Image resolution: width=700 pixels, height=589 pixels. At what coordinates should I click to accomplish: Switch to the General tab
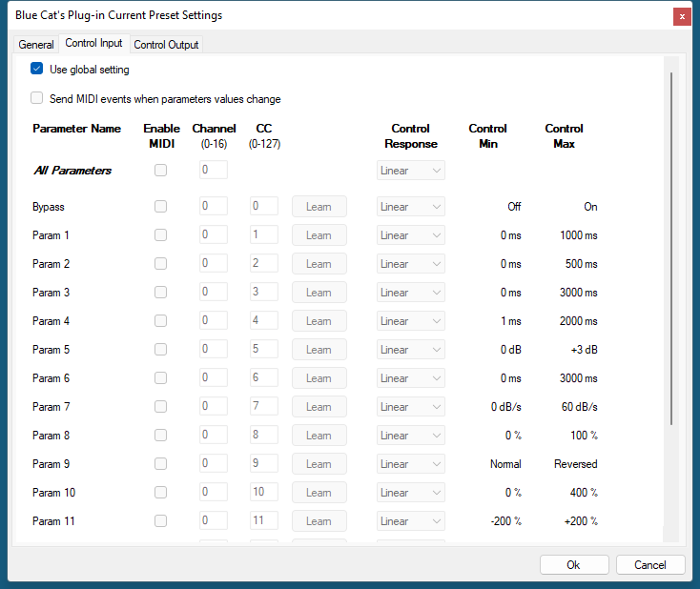36,45
